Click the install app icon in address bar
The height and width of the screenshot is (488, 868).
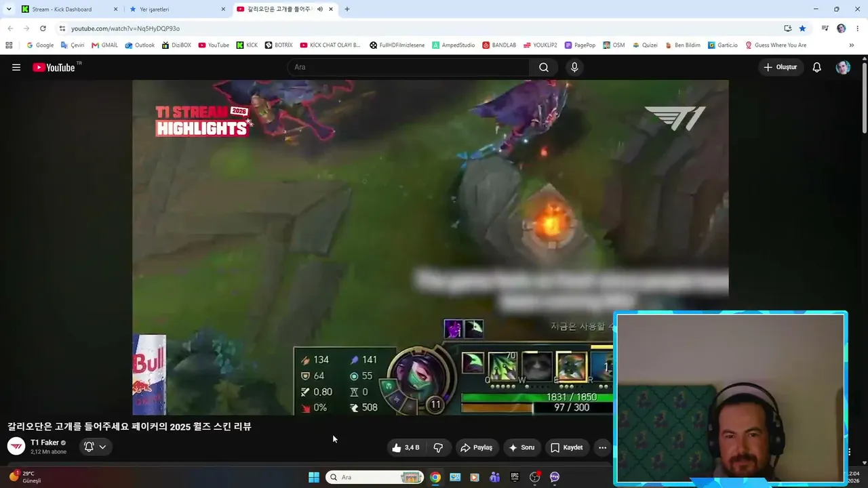click(x=787, y=28)
